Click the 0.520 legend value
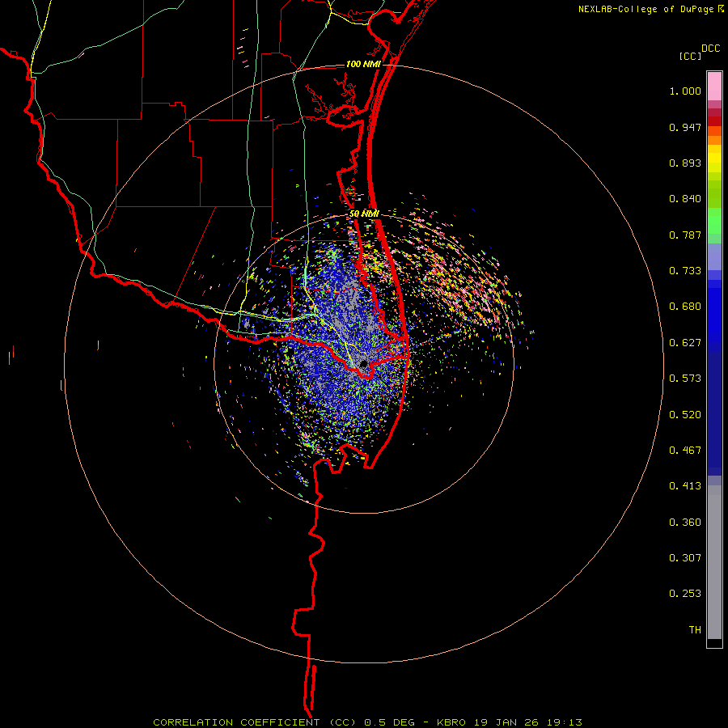The width and height of the screenshot is (728, 728). tap(685, 415)
